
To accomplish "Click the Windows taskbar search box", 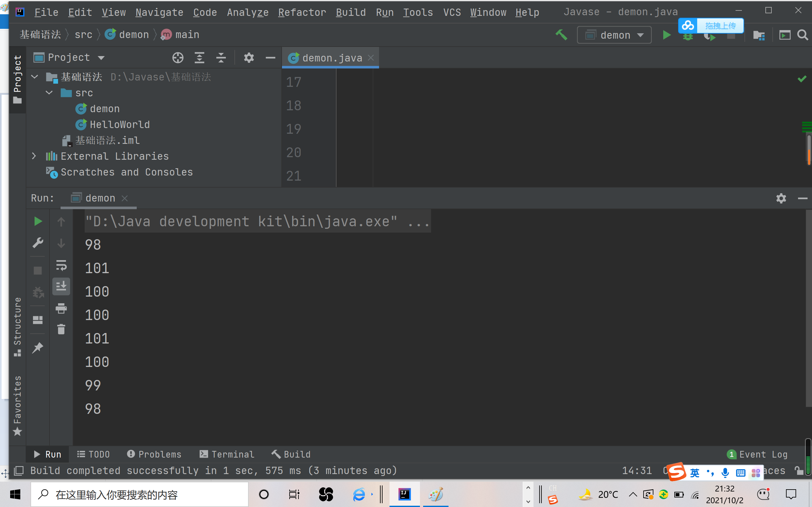I will pyautogui.click(x=139, y=495).
